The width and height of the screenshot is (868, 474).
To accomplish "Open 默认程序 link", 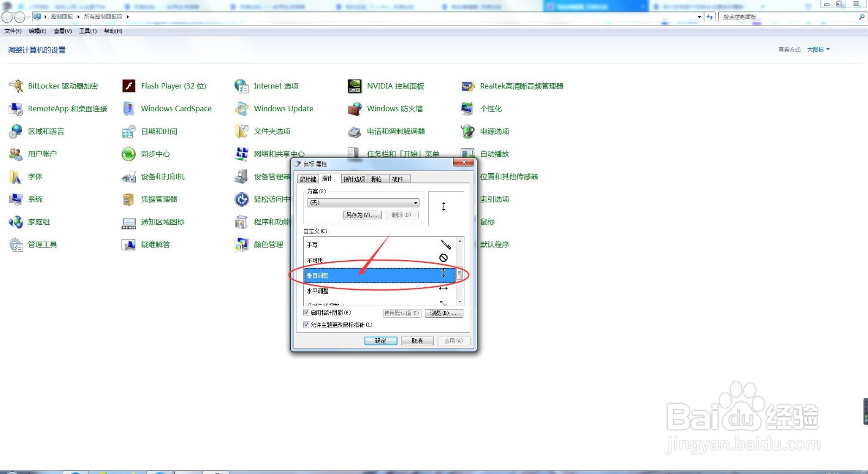I will pos(495,245).
